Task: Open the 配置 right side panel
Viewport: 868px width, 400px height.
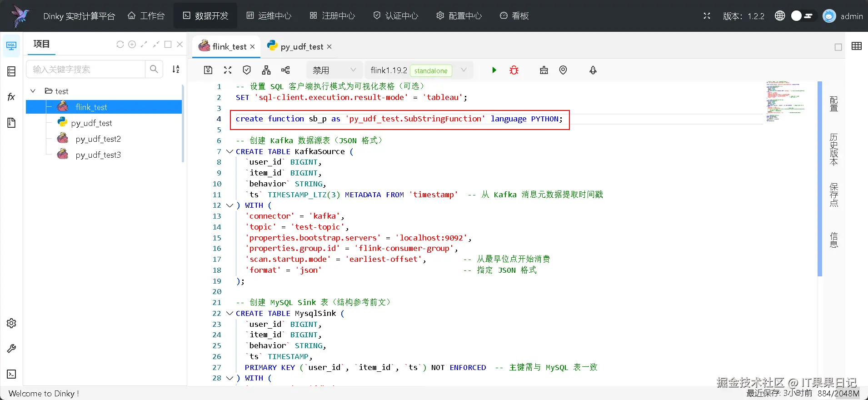Action: 834,104
